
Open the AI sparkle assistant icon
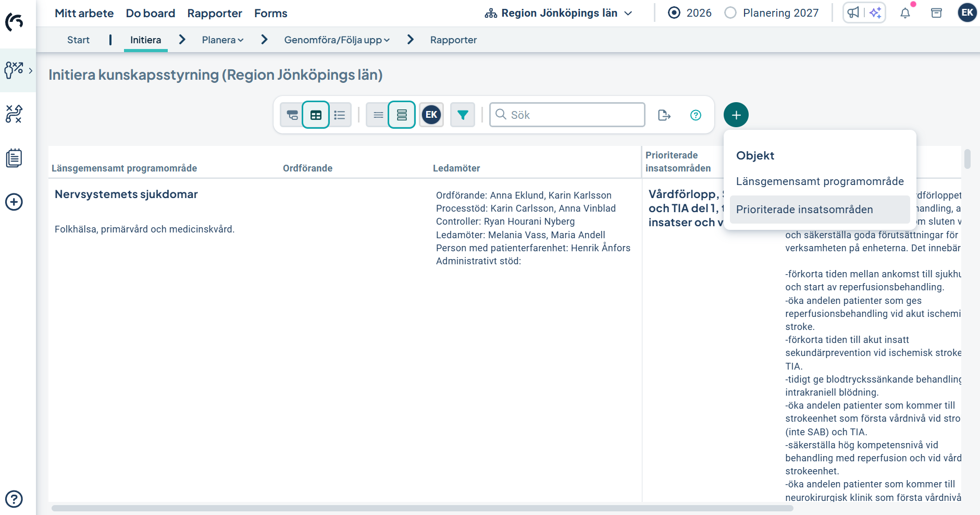click(x=875, y=13)
